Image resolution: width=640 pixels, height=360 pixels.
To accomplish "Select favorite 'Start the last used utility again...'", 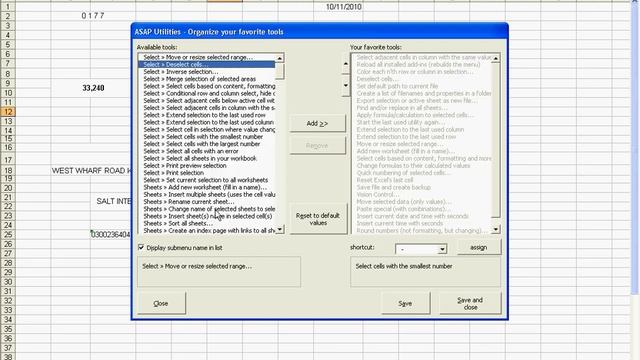I will [422, 122].
